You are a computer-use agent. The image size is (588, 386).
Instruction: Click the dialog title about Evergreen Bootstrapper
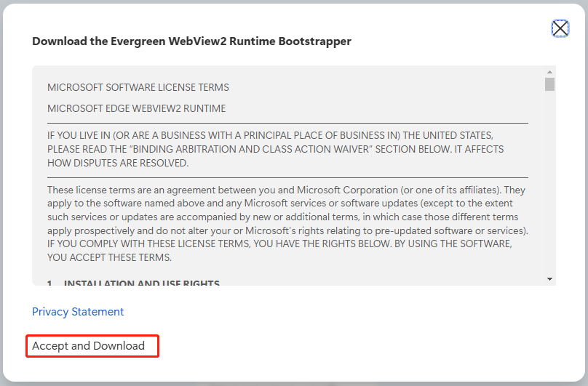pos(191,41)
